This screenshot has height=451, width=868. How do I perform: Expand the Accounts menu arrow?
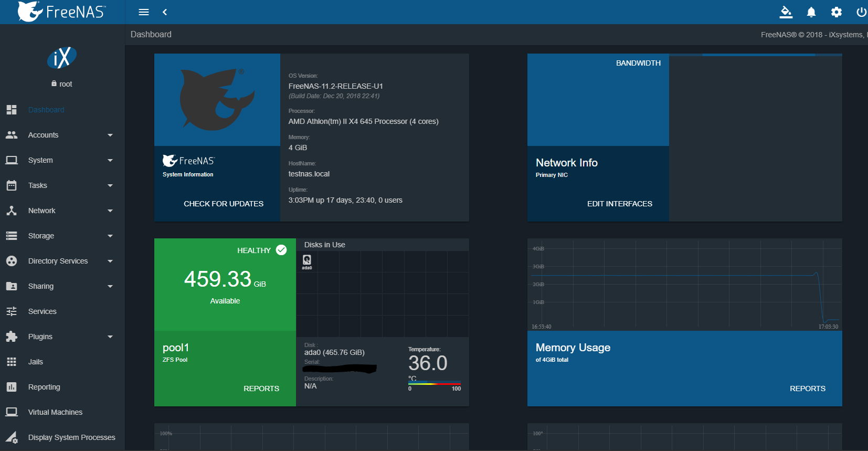point(110,135)
